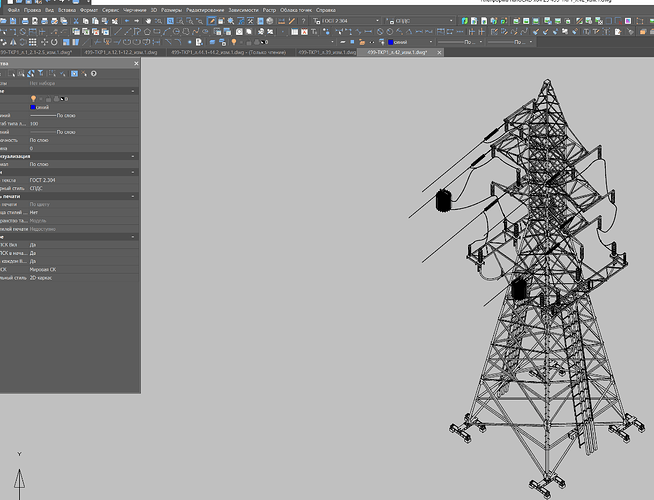Open the Размеры menu
The image size is (654, 500).
coord(171,10)
